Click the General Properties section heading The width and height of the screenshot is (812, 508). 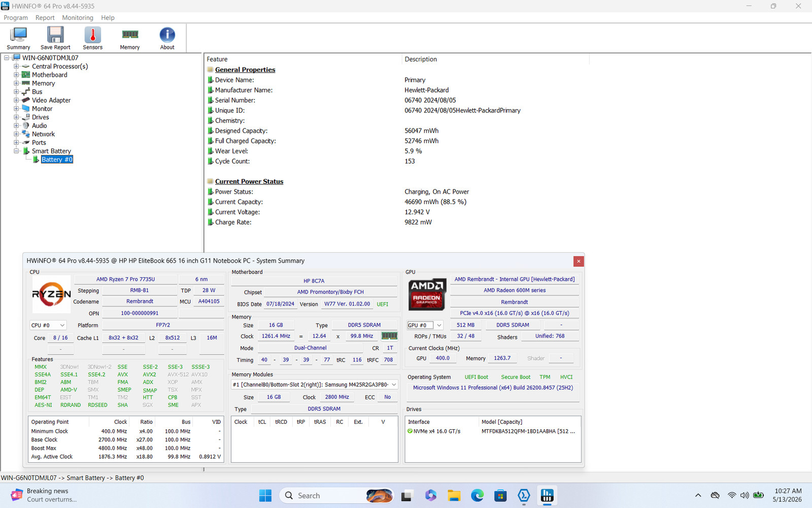pyautogui.click(x=245, y=70)
